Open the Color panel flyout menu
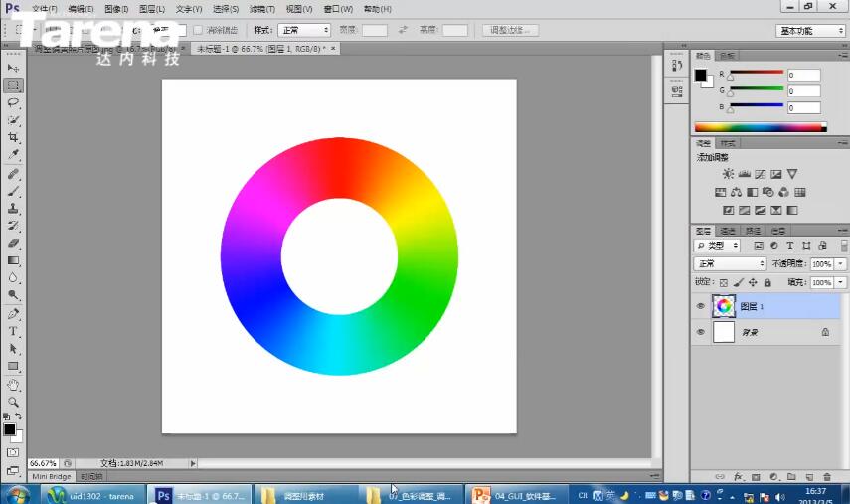The width and height of the screenshot is (850, 504). click(x=843, y=56)
